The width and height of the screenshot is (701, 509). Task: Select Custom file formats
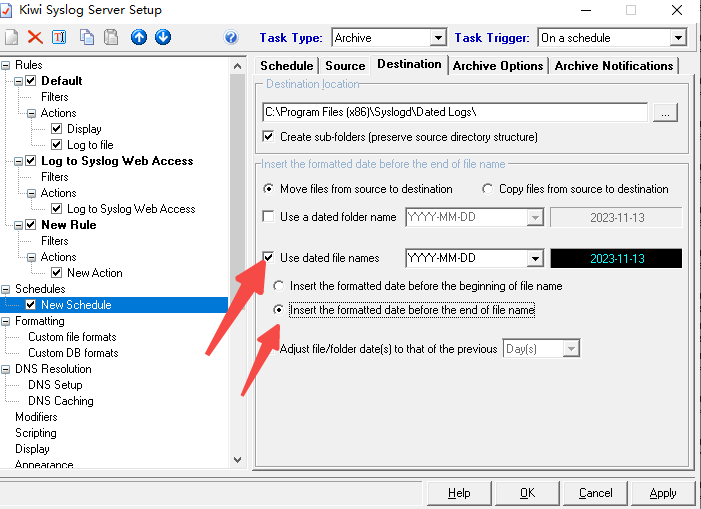point(72,337)
